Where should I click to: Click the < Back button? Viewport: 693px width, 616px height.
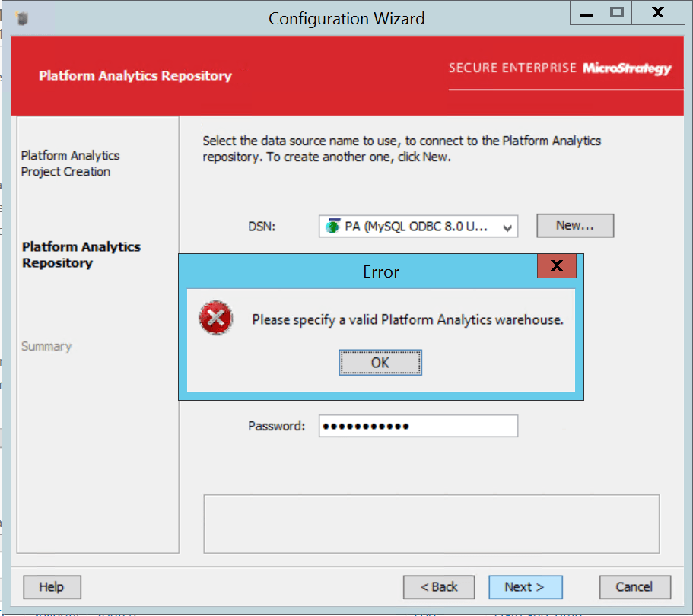pos(439,587)
